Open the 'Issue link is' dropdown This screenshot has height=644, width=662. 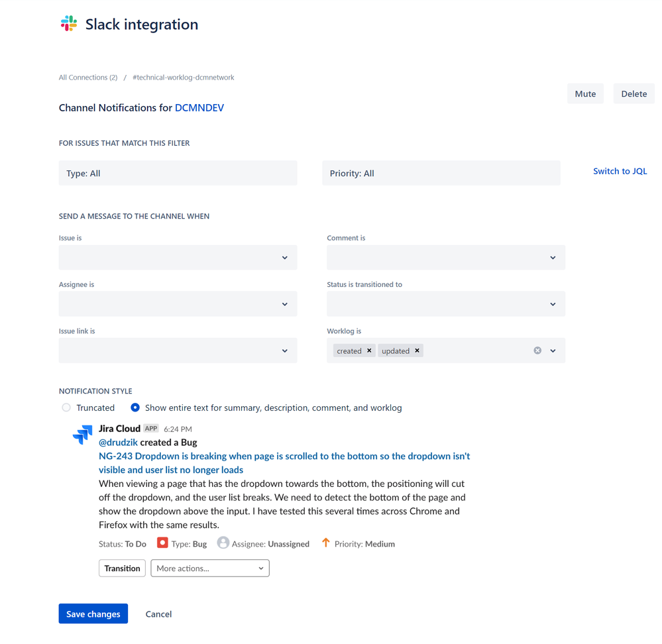tap(178, 350)
